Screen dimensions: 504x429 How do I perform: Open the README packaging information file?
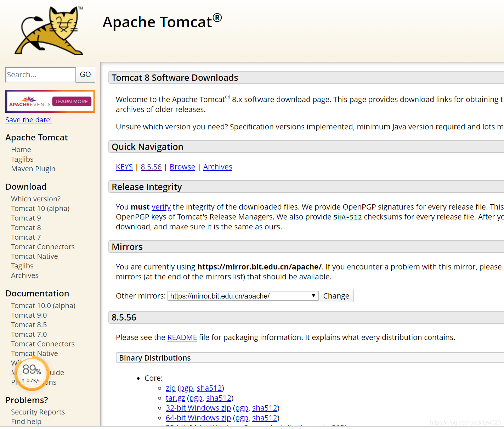182,337
